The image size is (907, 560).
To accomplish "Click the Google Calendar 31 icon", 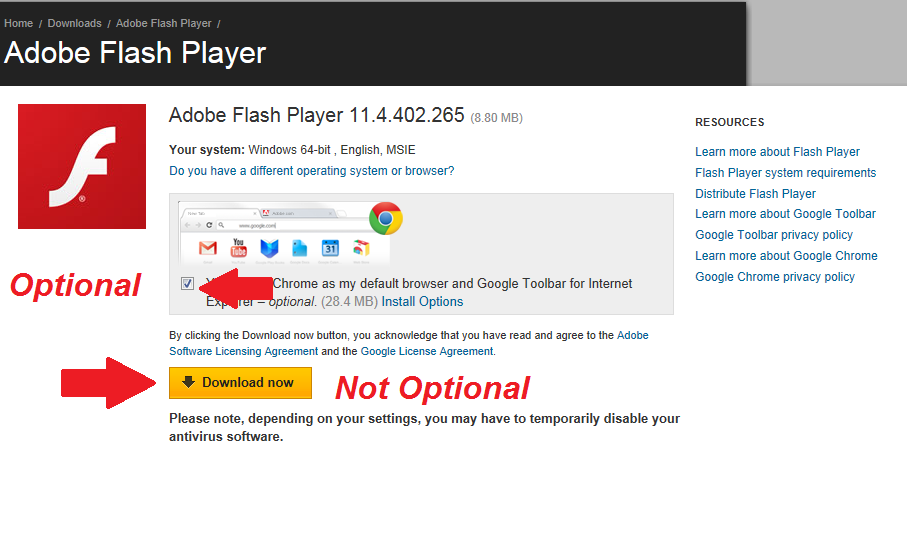I will coord(330,248).
